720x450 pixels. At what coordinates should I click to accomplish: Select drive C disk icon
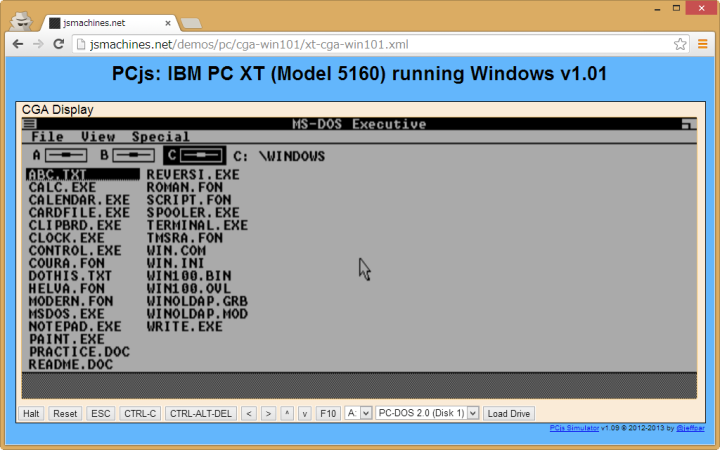coord(201,155)
